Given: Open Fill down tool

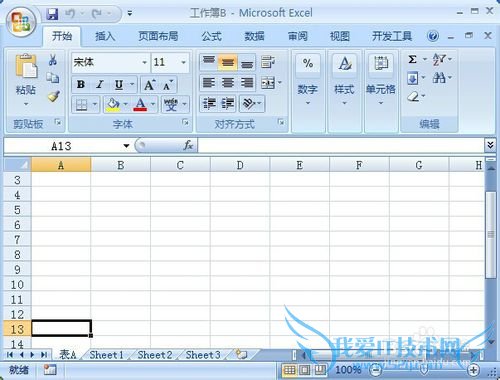Looking at the screenshot, I should pyautogui.click(x=413, y=79).
